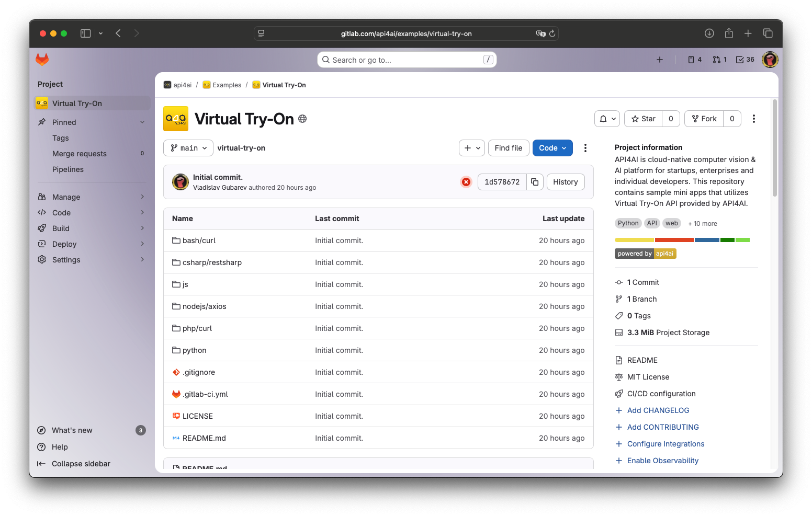Click the page settings icon in address bar
Image resolution: width=812 pixels, height=516 pixels.
pos(261,33)
